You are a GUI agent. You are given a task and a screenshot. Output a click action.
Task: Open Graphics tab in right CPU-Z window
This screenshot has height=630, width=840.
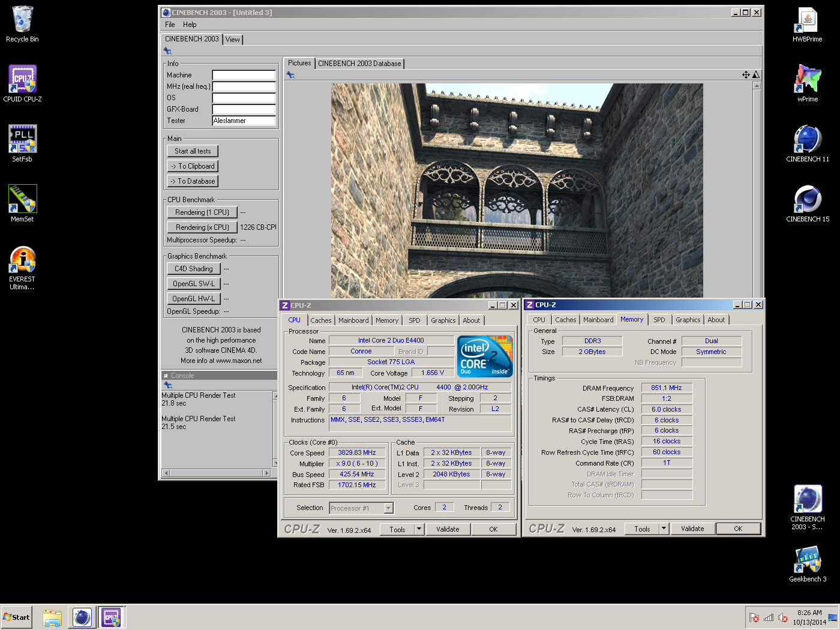click(688, 320)
